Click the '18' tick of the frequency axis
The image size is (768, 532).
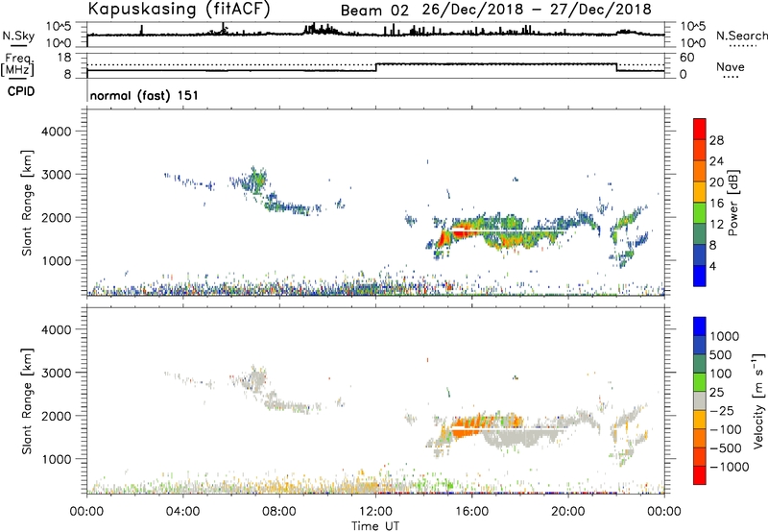64,58
